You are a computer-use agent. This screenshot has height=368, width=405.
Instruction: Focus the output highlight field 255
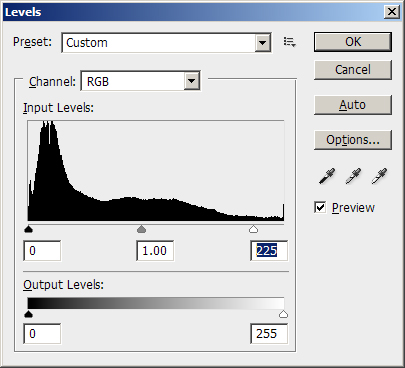[x=269, y=334]
